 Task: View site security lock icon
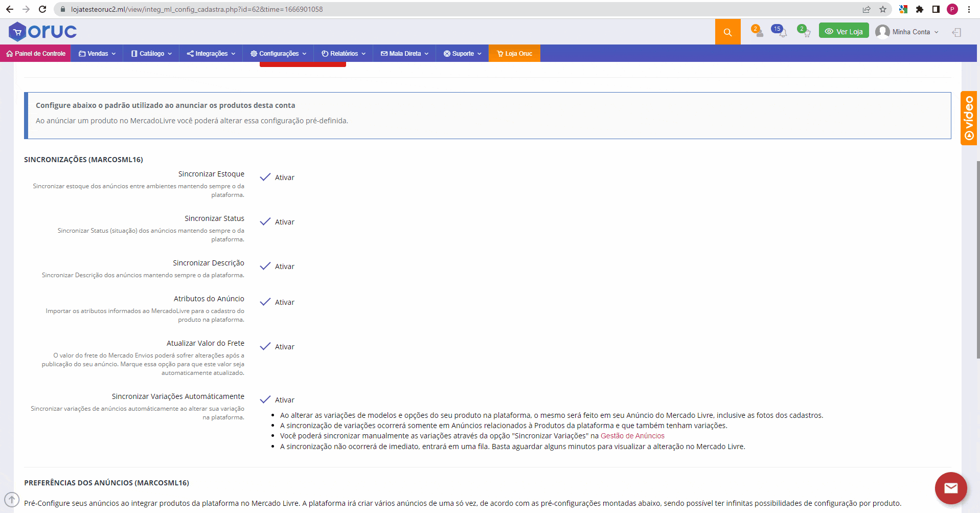tap(63, 9)
